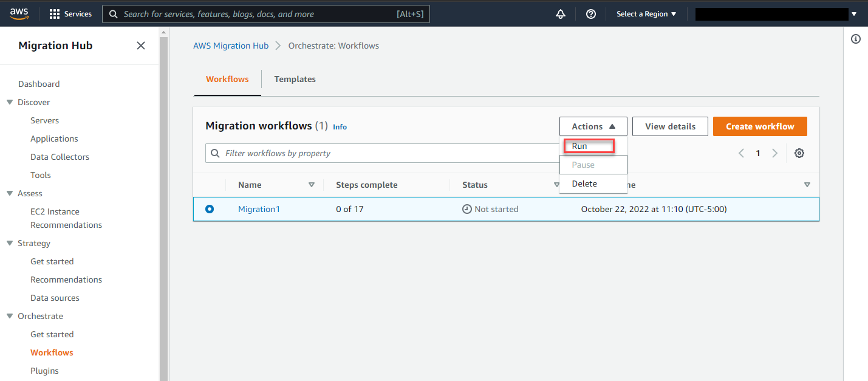Click the October 22, 2022 date cell
The height and width of the screenshot is (381, 868).
click(654, 209)
